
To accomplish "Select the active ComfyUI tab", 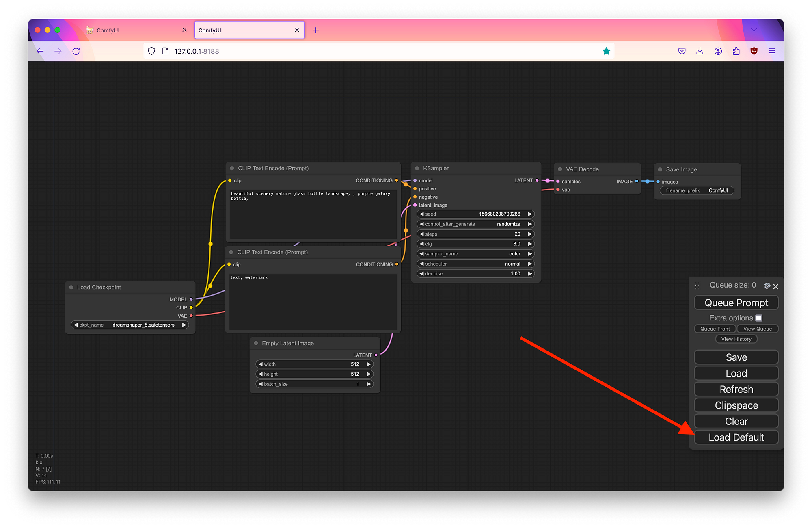I will (x=250, y=30).
